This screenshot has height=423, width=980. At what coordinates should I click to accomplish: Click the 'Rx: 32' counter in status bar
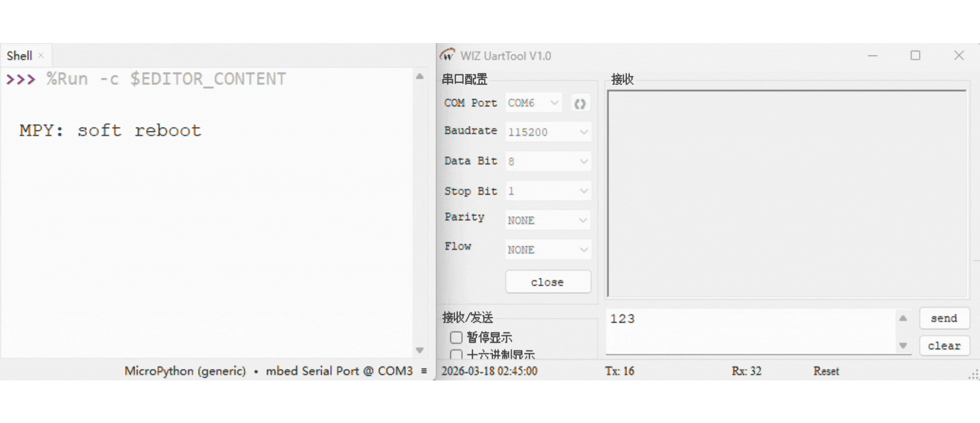pyautogui.click(x=747, y=371)
